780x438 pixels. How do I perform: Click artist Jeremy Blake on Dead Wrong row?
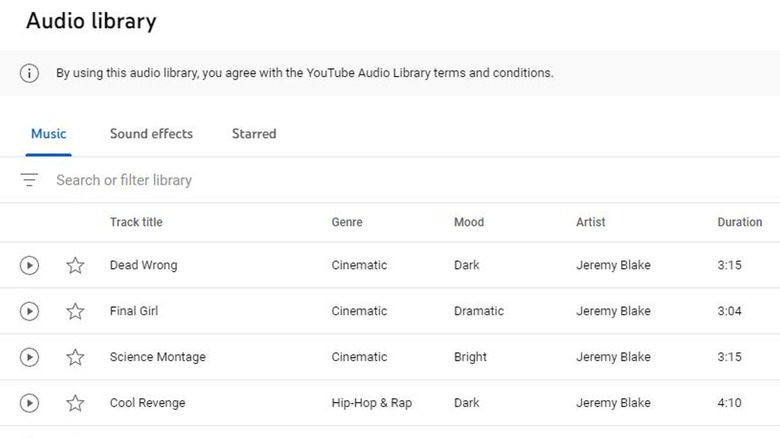pos(613,265)
